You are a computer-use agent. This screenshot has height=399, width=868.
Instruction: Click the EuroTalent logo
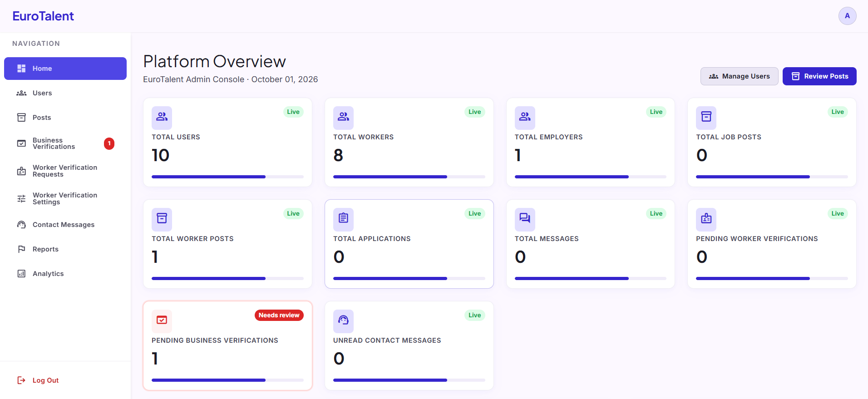pos(43,16)
